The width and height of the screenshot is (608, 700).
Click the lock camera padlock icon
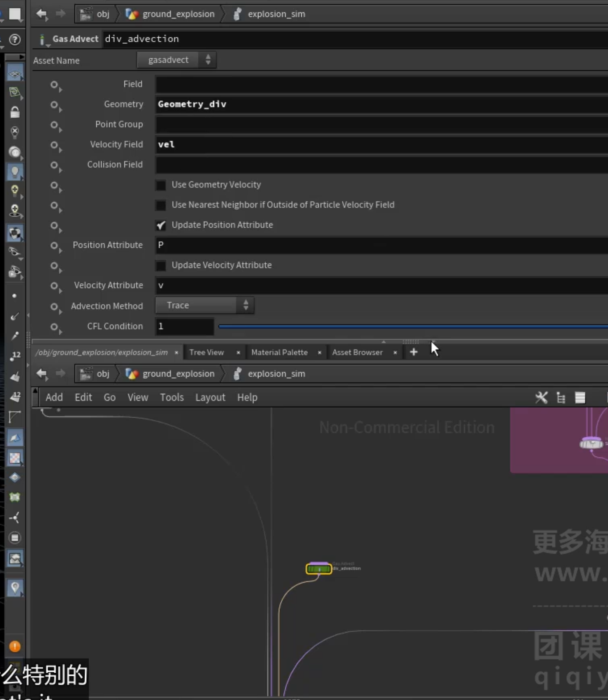coord(15,112)
